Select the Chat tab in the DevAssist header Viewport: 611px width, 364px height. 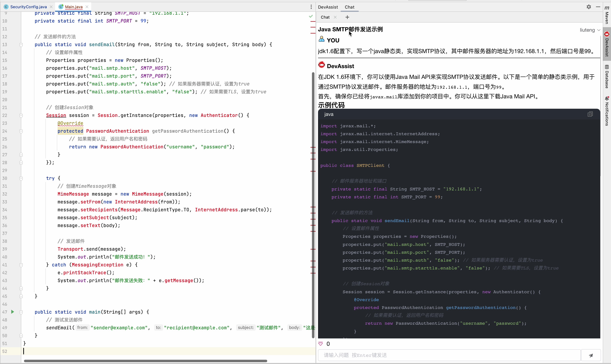pyautogui.click(x=350, y=7)
